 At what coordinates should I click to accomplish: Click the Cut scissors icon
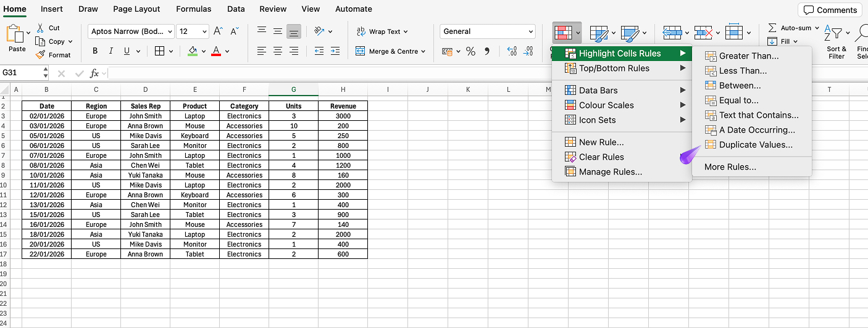pos(40,28)
